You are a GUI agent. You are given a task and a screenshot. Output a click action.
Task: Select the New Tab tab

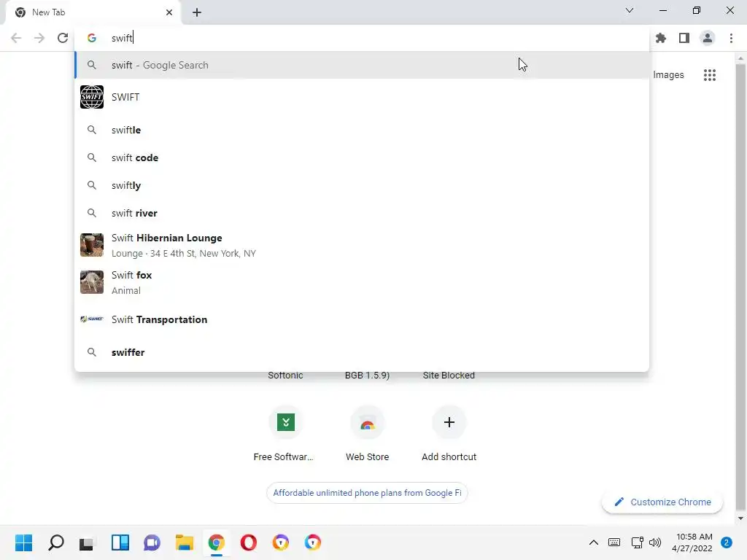click(x=93, y=12)
